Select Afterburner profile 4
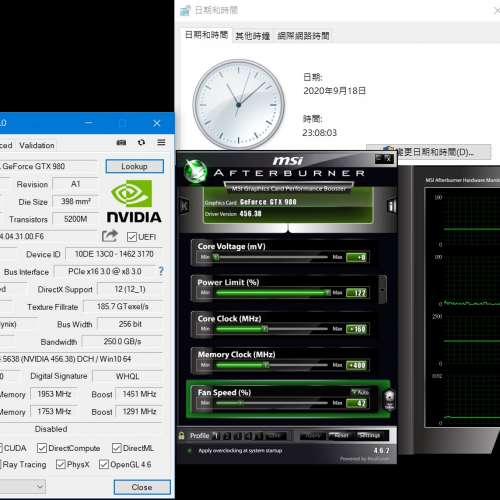 pos(248,436)
